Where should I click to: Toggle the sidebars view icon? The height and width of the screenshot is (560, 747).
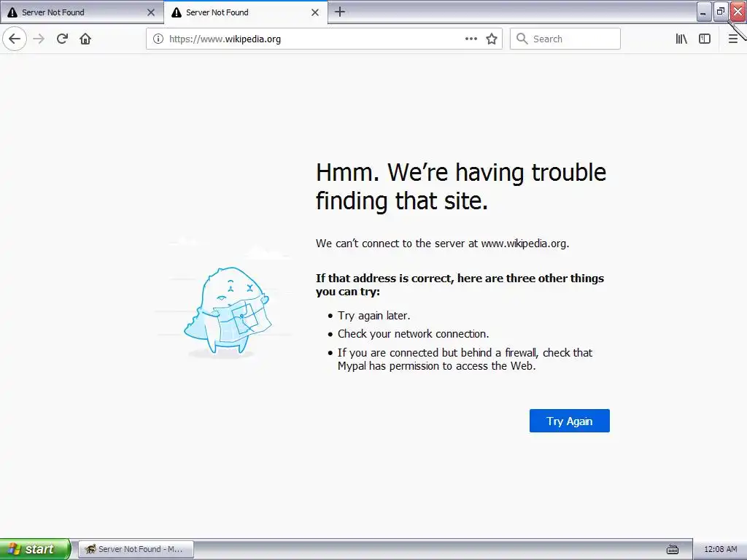click(x=705, y=39)
